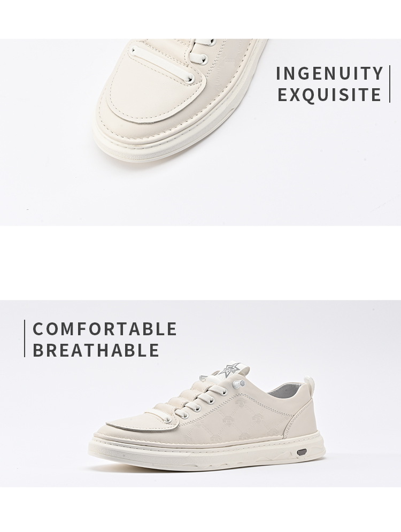The image size is (401, 532).
Task: Click the white gap between shoe photos
Action: pos(200,263)
